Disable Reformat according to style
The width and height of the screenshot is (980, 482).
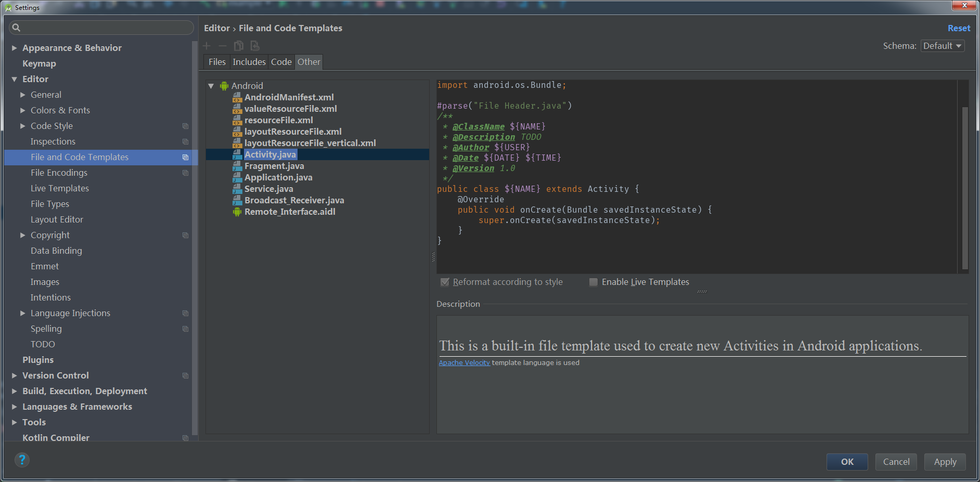(445, 282)
